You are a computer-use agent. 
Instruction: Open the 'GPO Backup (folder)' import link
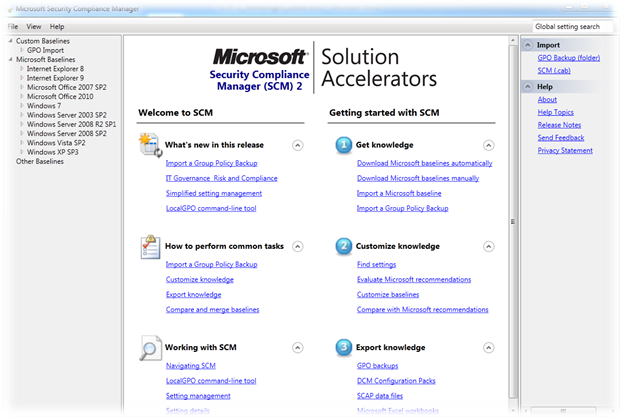(x=568, y=58)
